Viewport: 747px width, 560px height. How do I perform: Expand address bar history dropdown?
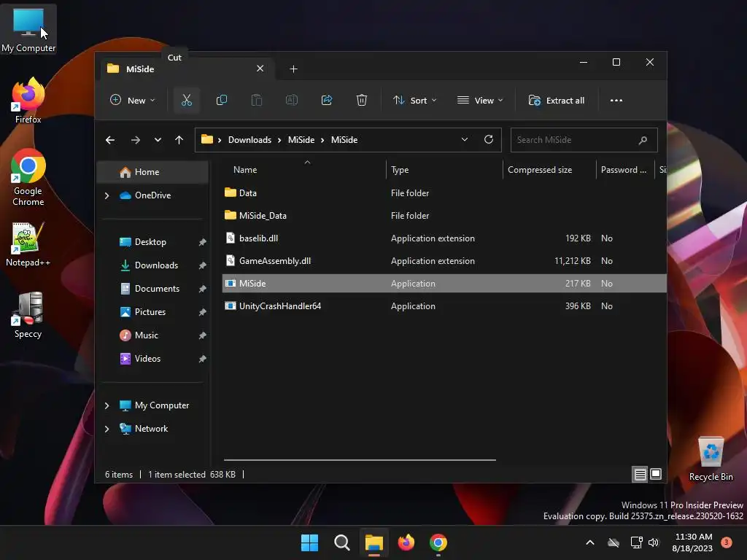click(465, 139)
